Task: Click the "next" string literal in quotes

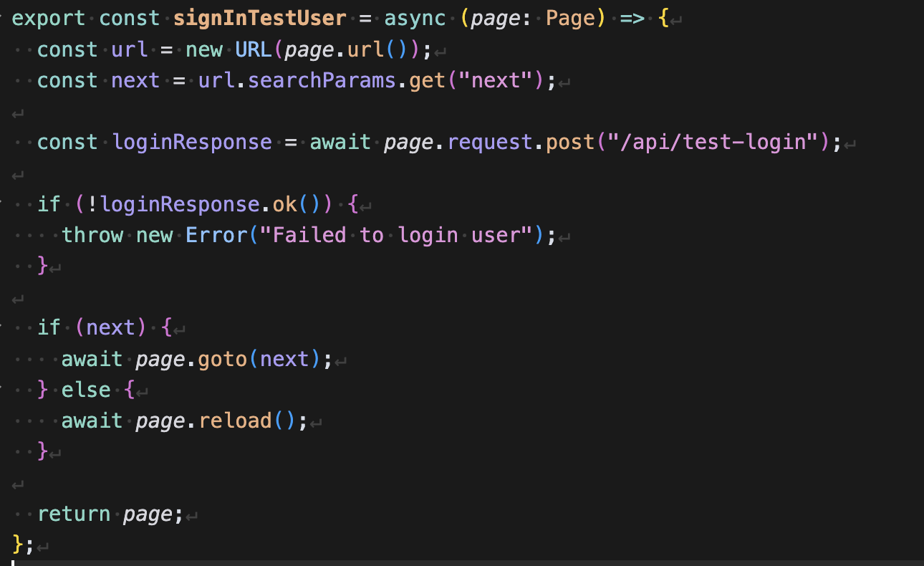Action: [498, 80]
